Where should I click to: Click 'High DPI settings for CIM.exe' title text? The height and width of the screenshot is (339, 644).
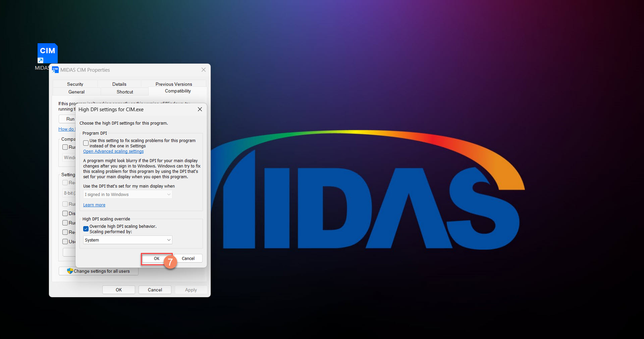pos(111,110)
